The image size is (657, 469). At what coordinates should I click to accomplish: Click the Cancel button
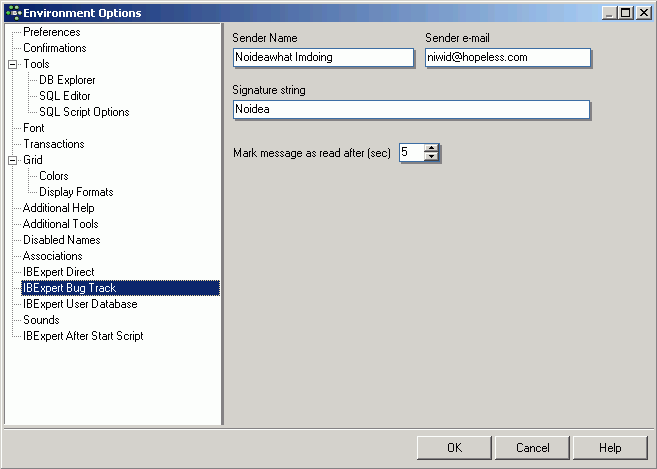click(532, 448)
